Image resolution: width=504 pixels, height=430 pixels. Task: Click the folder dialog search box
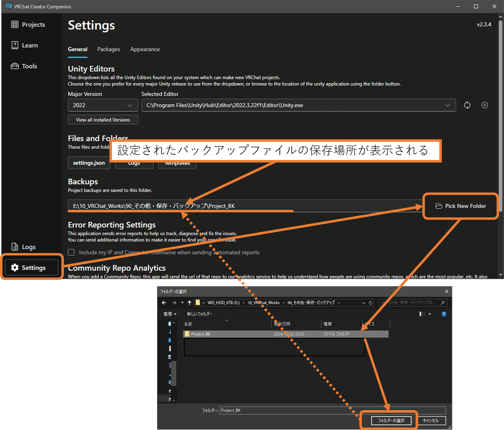[413, 303]
